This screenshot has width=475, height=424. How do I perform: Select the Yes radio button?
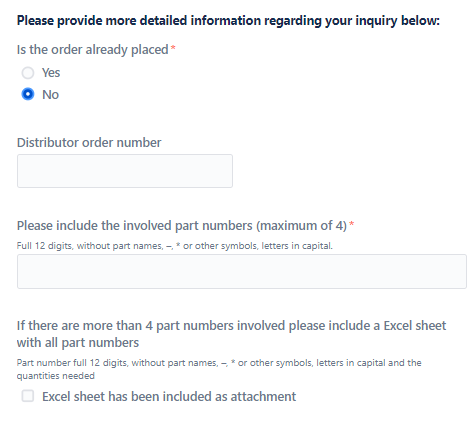coord(28,73)
